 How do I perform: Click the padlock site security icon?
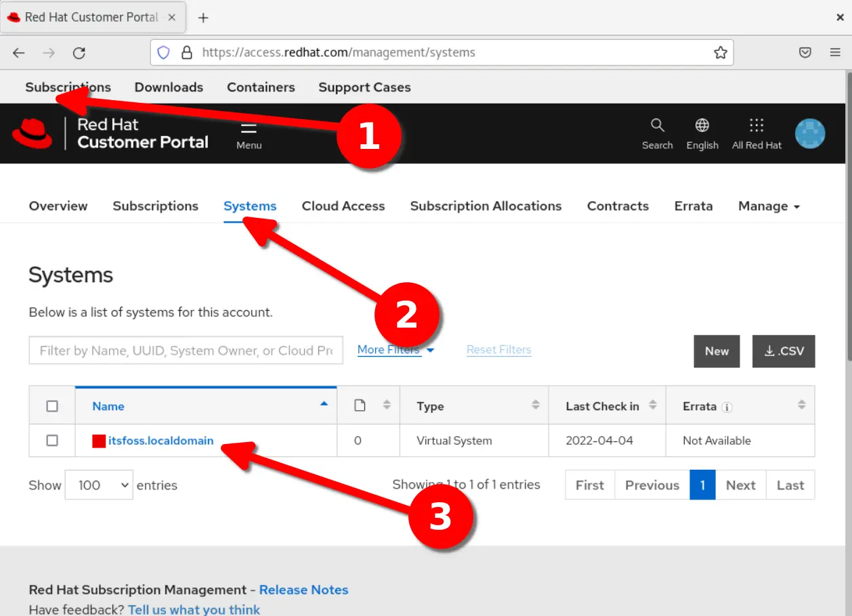coord(187,53)
